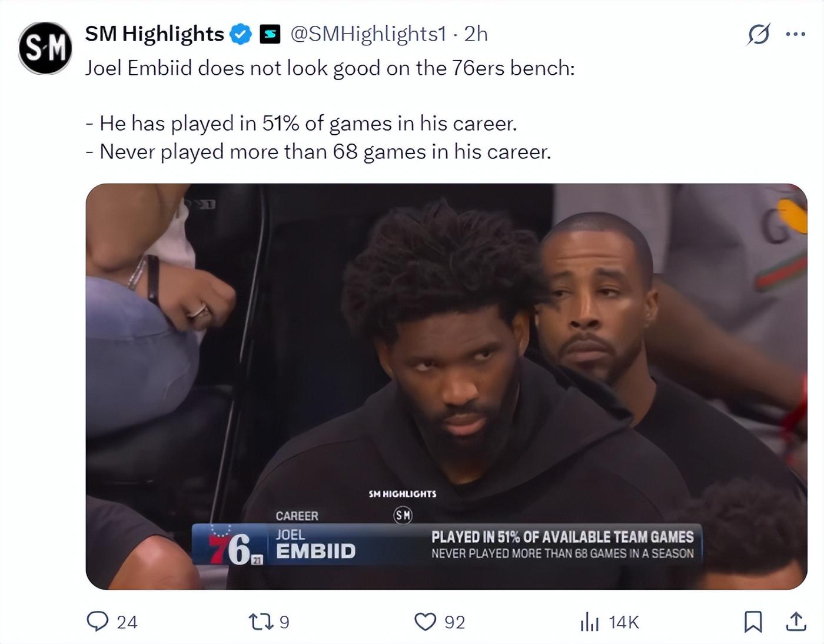View post analytics bar chart icon

[589, 622]
